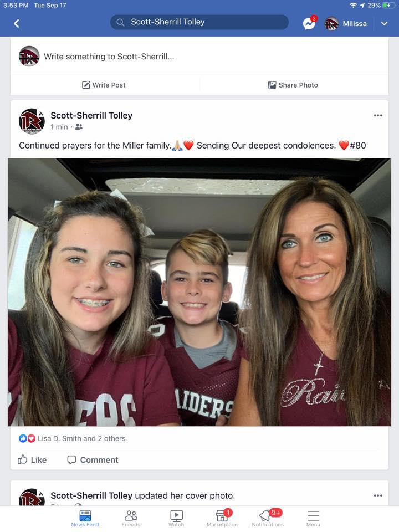Open Milissa's profile in the header
The height and width of the screenshot is (532, 399).
pyautogui.click(x=346, y=23)
